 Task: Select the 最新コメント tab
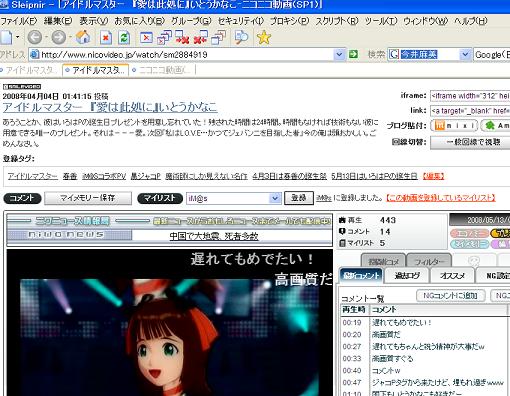click(x=361, y=276)
